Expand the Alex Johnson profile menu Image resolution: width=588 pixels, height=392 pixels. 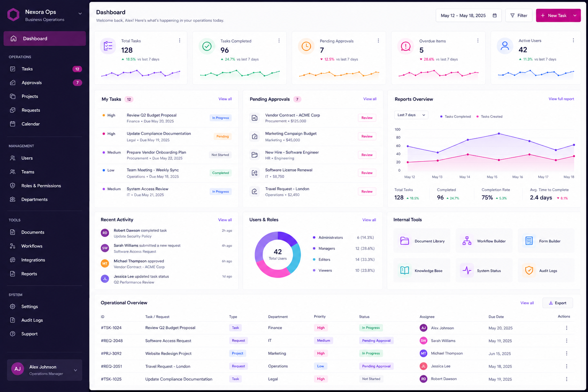click(75, 370)
